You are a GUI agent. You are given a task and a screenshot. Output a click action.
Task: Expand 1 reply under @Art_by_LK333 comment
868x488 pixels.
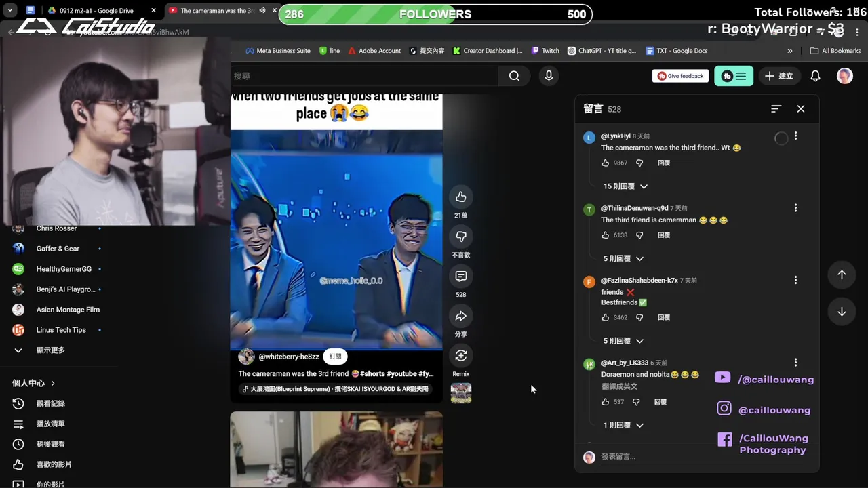623,425
